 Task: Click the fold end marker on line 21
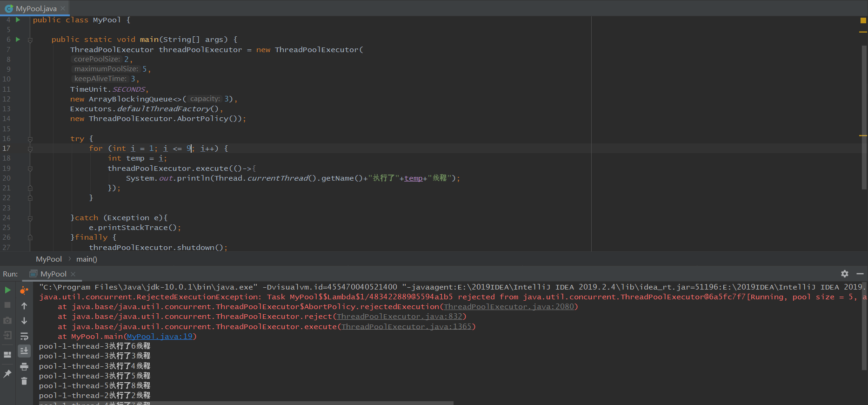click(x=30, y=188)
